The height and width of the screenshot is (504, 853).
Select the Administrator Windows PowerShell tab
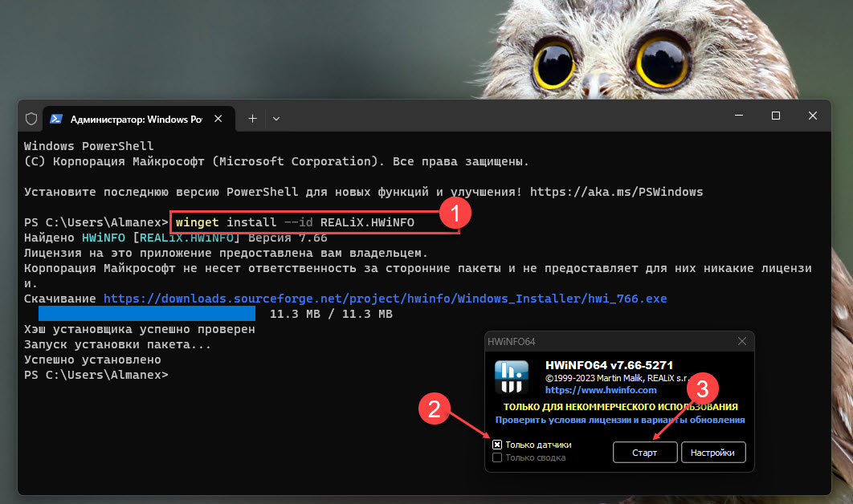[x=139, y=119]
